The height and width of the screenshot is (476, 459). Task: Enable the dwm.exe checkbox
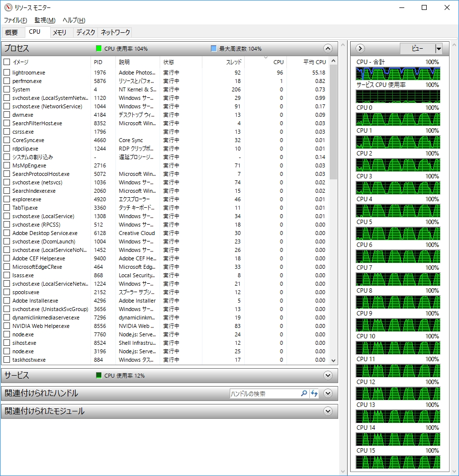[6, 114]
